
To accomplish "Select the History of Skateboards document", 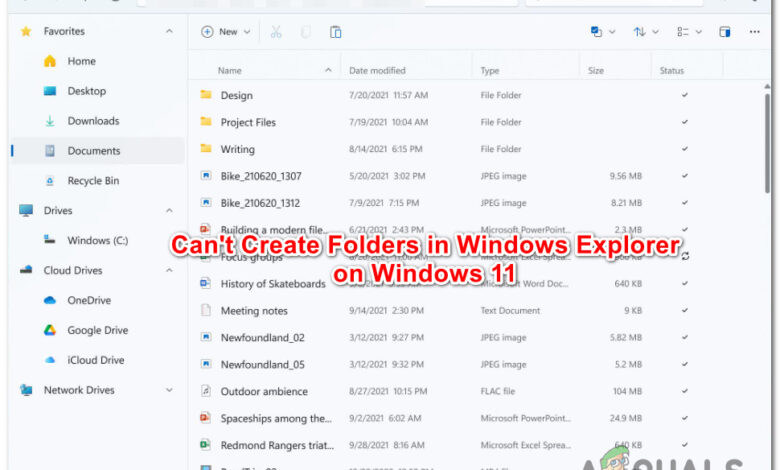I will tap(273, 283).
